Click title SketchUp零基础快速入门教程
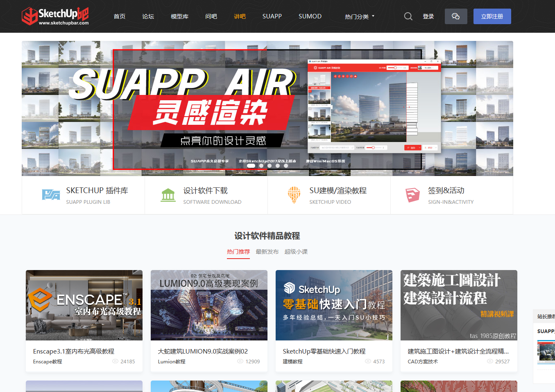Image resolution: width=555 pixels, height=392 pixels. pyautogui.click(x=324, y=351)
